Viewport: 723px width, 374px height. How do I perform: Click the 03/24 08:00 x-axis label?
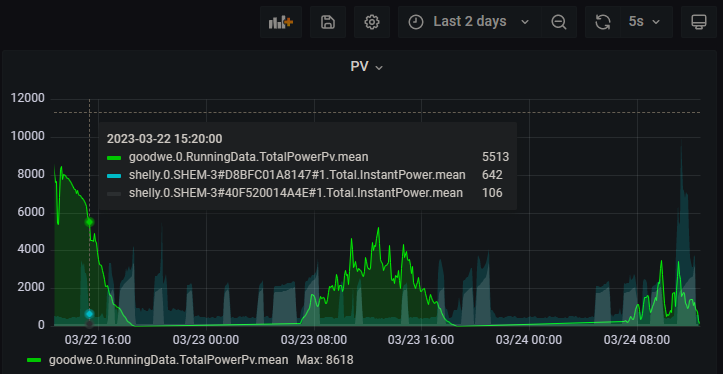click(x=637, y=340)
